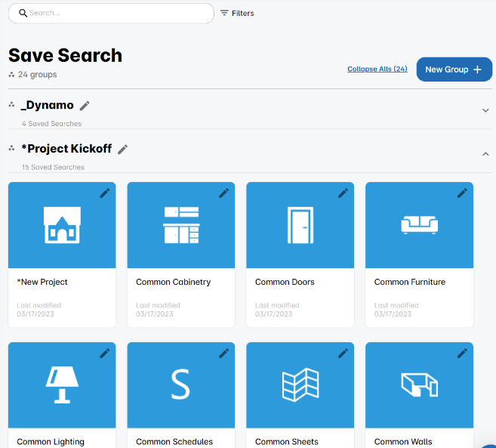The height and width of the screenshot is (448, 496).
Task: Select the *New Project card title
Action: coord(42,282)
